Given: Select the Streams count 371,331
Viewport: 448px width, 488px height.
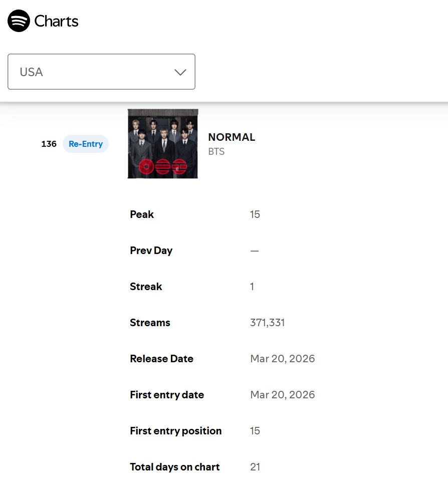Looking at the screenshot, I should coord(268,323).
